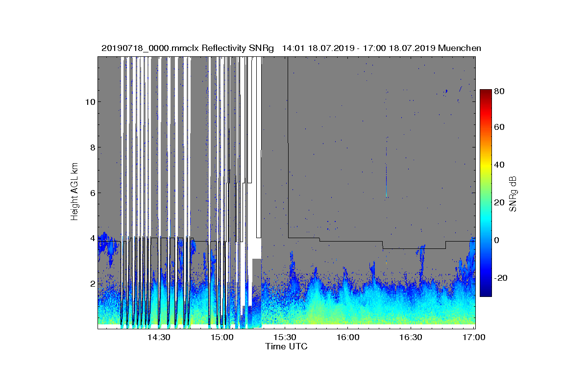The width and height of the screenshot is (588, 392).
Task: Click the 15:30 time axis tick label
Action: [285, 338]
